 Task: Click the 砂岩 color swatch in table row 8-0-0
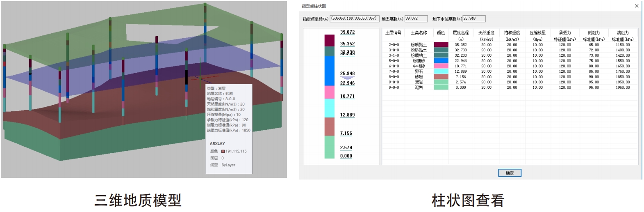pyautogui.click(x=441, y=76)
